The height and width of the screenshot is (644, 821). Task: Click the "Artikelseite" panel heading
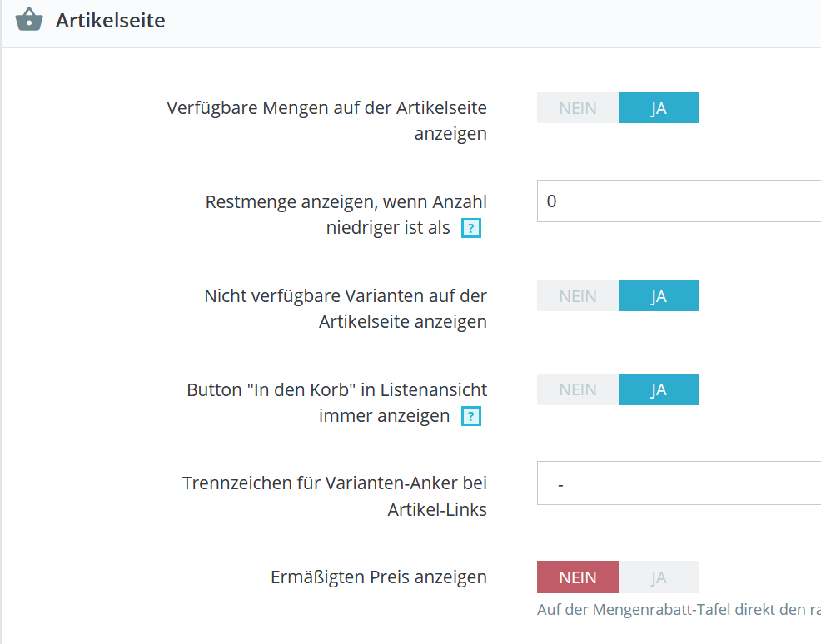[111, 21]
